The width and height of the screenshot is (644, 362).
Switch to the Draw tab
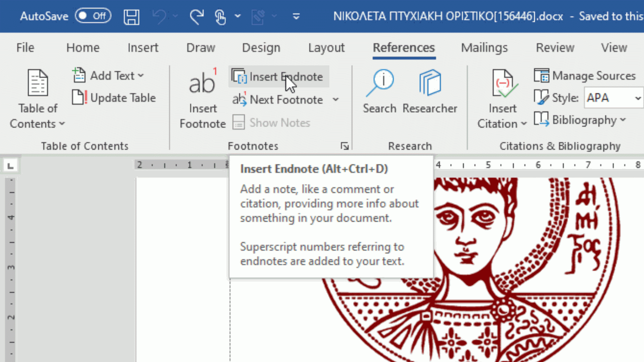tap(201, 48)
